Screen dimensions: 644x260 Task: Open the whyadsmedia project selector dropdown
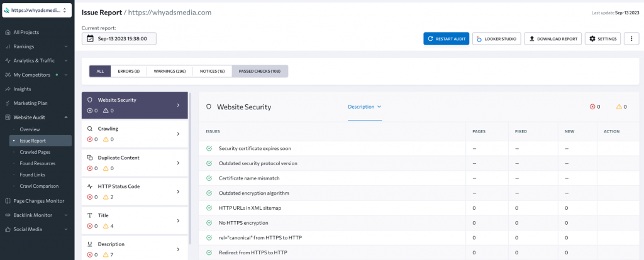37,11
